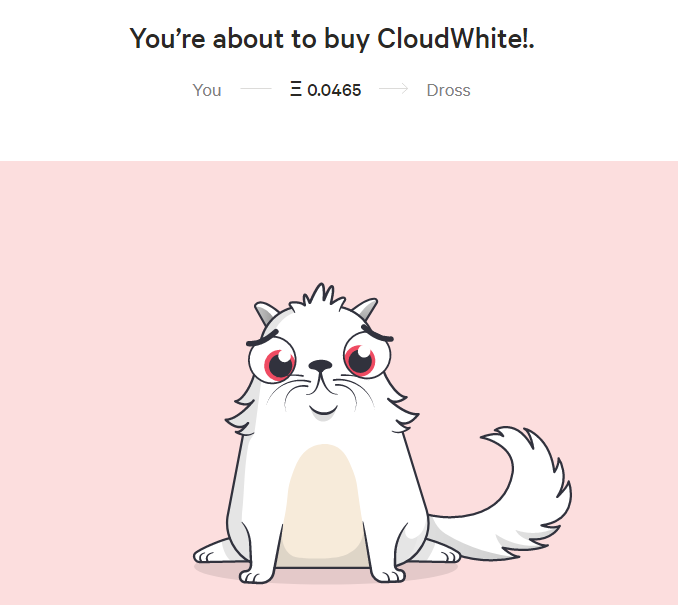Click the kitty's black nose
Image resolution: width=678 pixels, height=605 pixels.
tap(320, 366)
